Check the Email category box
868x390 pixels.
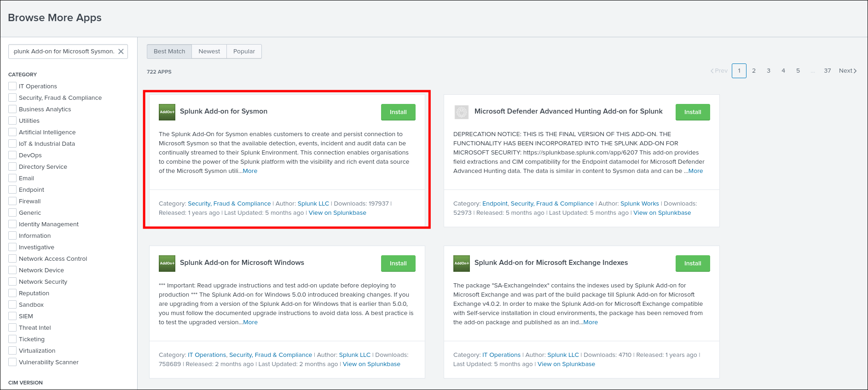12,178
